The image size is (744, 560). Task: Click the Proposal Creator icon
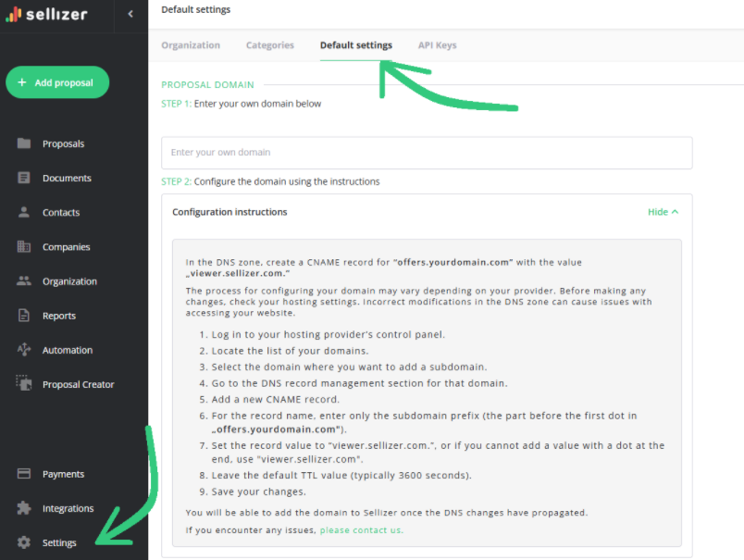tap(24, 384)
